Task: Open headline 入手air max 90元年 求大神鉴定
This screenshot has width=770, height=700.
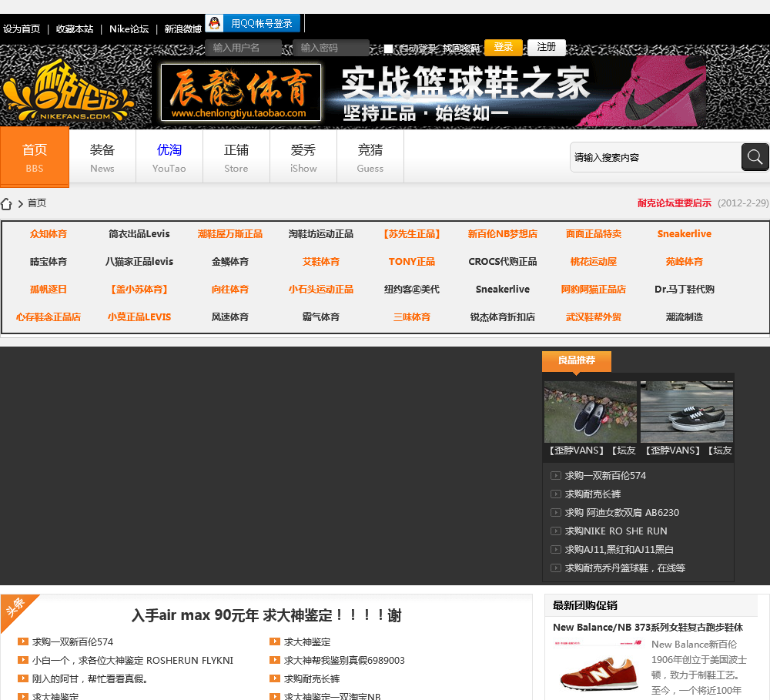Action: [x=266, y=615]
